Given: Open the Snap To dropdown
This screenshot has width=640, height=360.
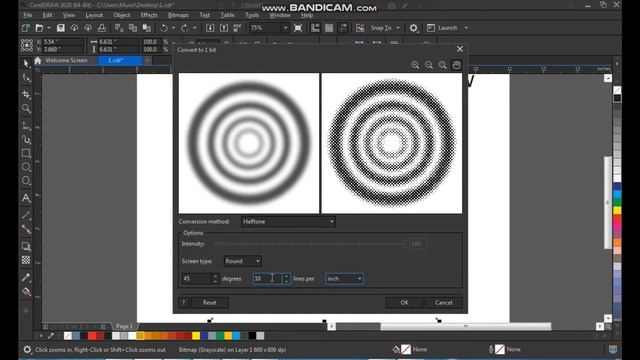Looking at the screenshot, I should click(x=398, y=28).
